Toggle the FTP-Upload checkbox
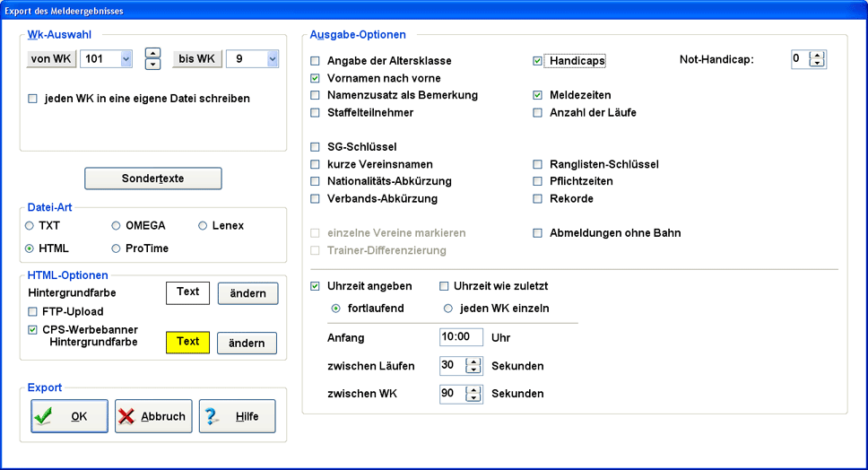 click(33, 312)
